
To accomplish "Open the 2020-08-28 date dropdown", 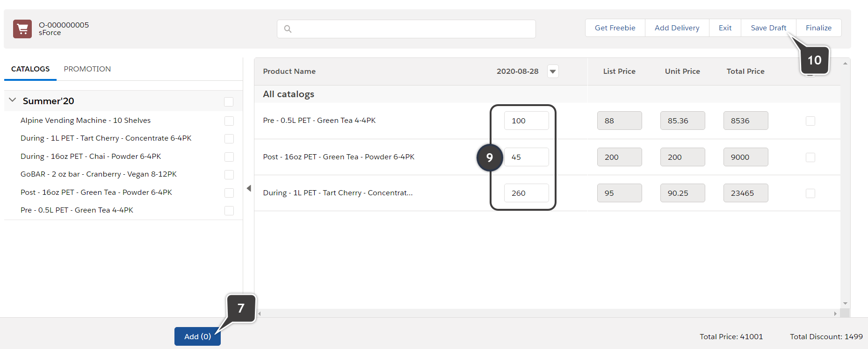I will [x=553, y=71].
